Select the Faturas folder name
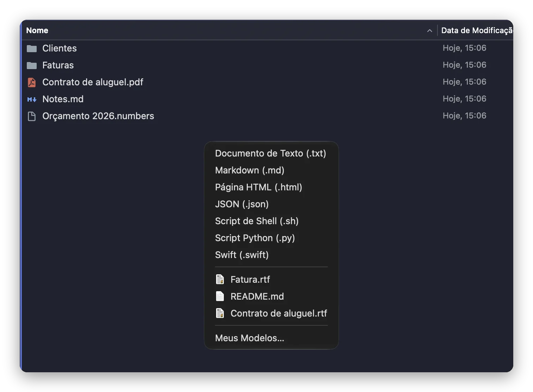The image size is (533, 392). click(x=58, y=65)
